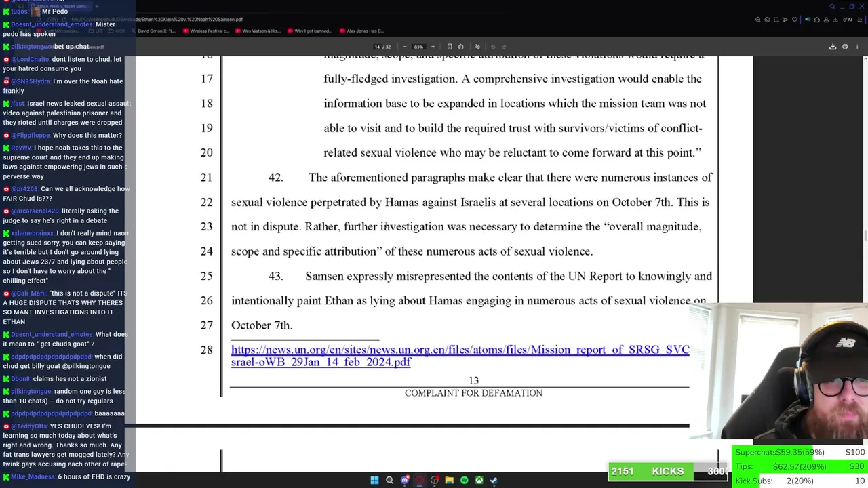
Task: Follow the news.un.org mission report link
Action: click(x=460, y=356)
